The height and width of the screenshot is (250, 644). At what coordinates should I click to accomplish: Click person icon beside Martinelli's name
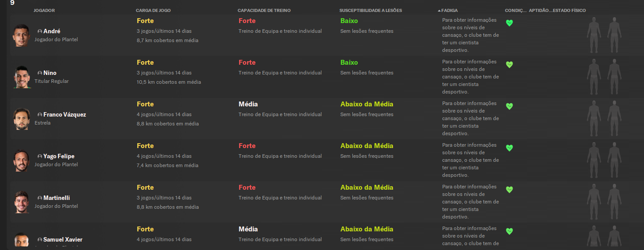pos(40,198)
